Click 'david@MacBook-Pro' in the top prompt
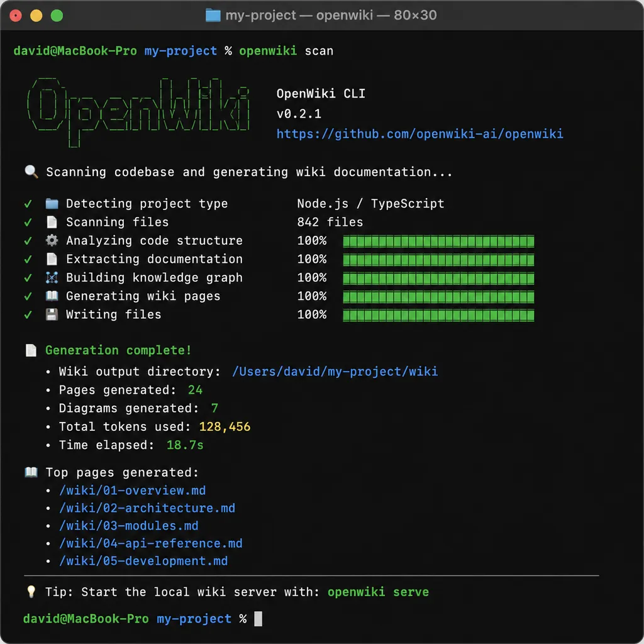The height and width of the screenshot is (644, 644). coord(75,51)
